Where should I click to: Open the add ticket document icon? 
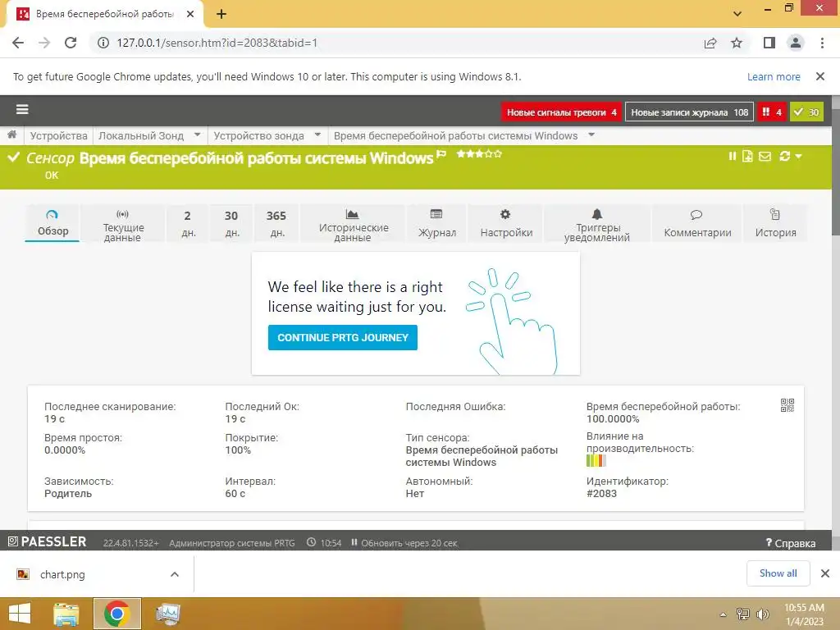747,156
